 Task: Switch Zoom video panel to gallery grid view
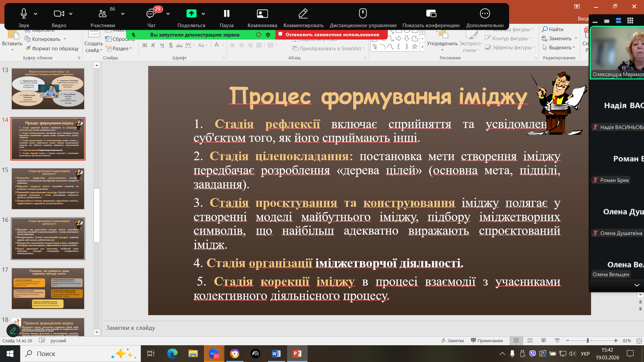(x=630, y=21)
